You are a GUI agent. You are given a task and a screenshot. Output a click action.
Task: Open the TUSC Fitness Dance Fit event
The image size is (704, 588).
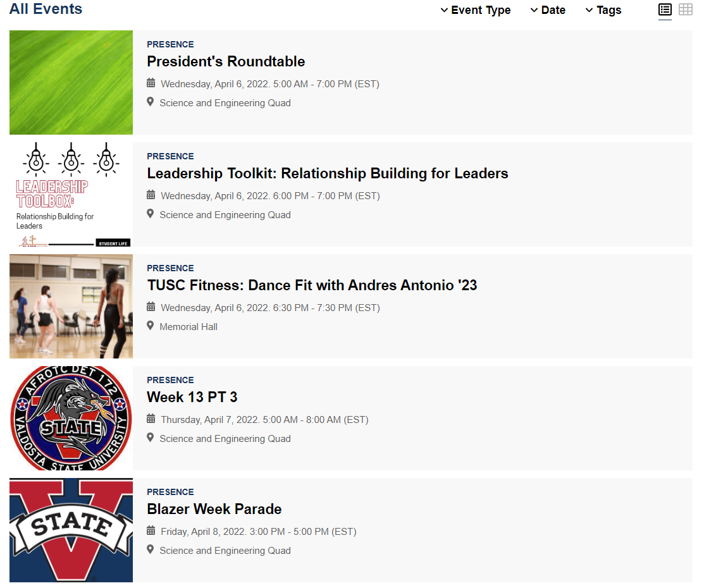[312, 285]
